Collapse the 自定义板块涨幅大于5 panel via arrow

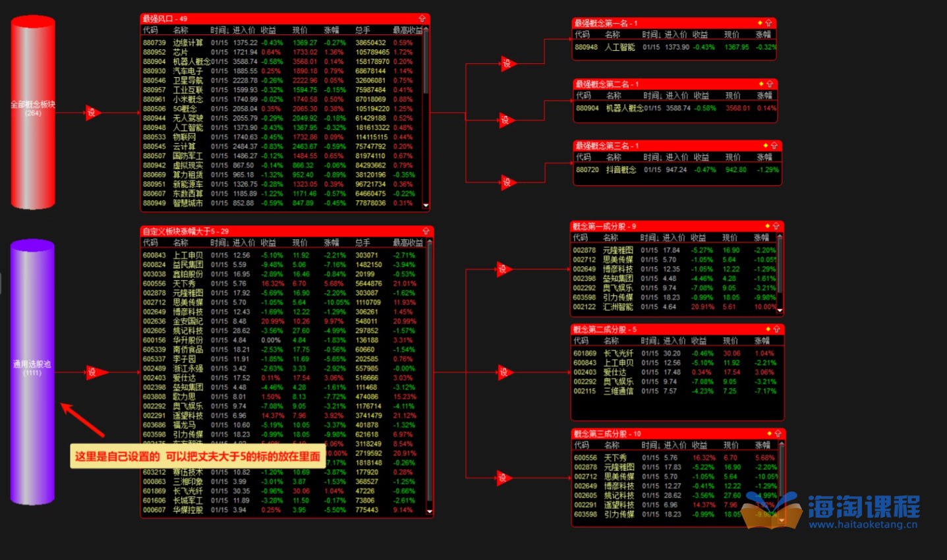pyautogui.click(x=426, y=231)
